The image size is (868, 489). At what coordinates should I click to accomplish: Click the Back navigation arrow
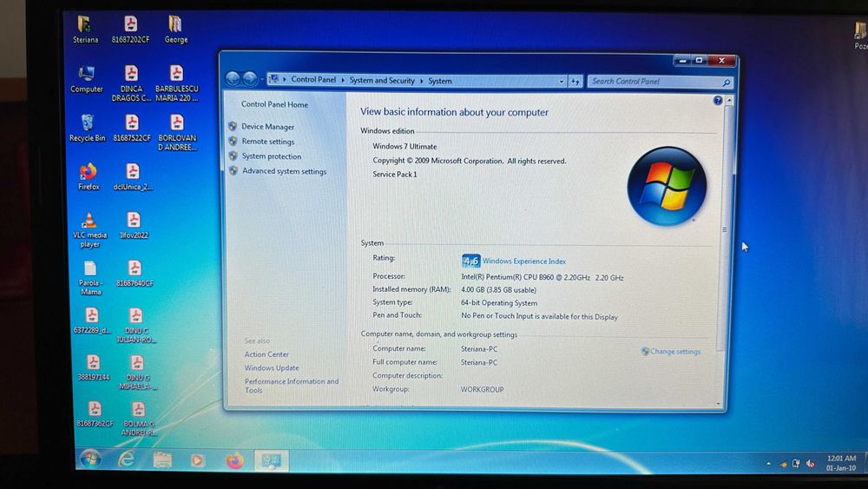[233, 79]
